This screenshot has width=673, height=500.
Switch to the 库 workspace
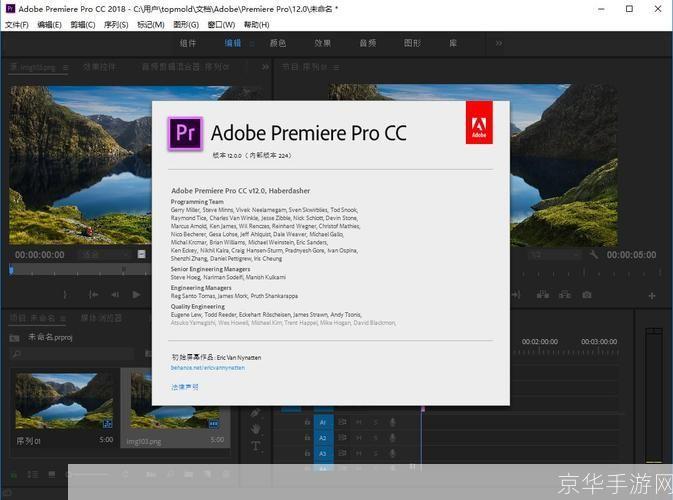pos(453,43)
